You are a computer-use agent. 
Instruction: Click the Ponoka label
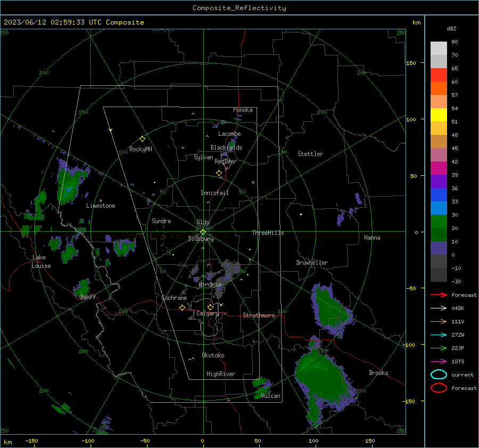coord(243,110)
